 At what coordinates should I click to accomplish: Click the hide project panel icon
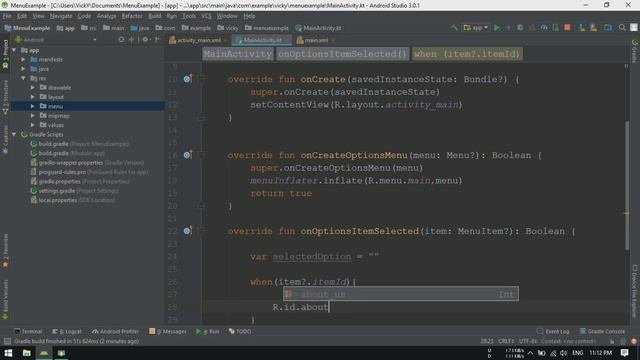pos(157,40)
